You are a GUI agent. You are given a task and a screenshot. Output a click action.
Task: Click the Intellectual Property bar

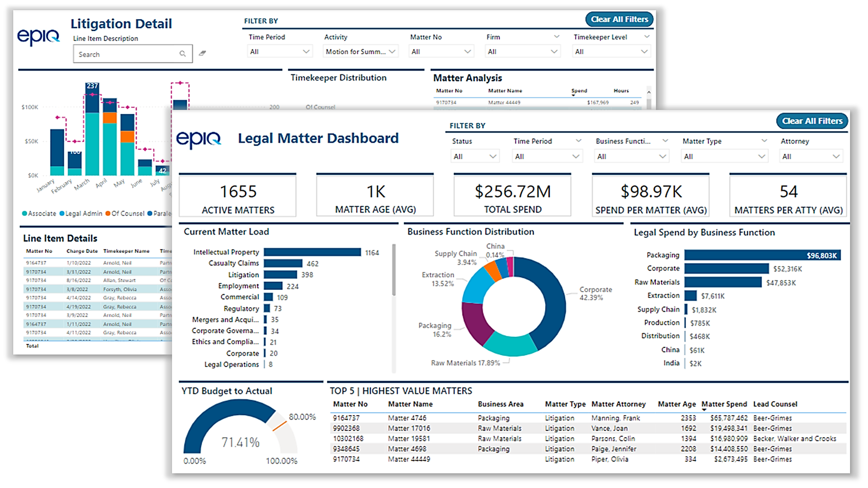click(x=312, y=252)
